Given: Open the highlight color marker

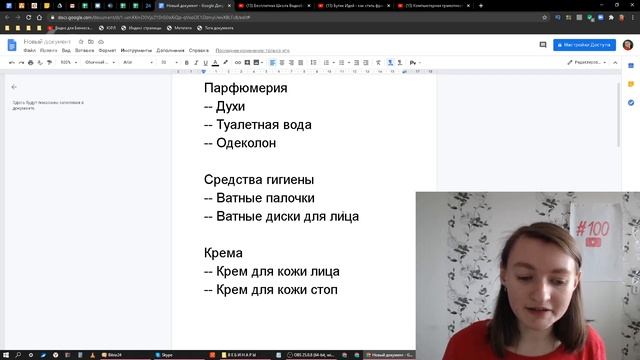Looking at the screenshot, I should 225,62.
